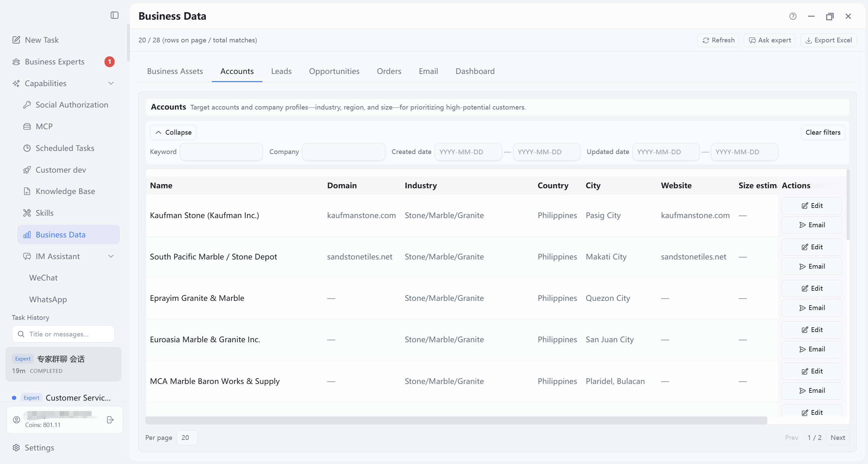Edit Euroasia Marble & Granite Inc. row
Image resolution: width=868 pixels, height=464 pixels.
(812, 330)
